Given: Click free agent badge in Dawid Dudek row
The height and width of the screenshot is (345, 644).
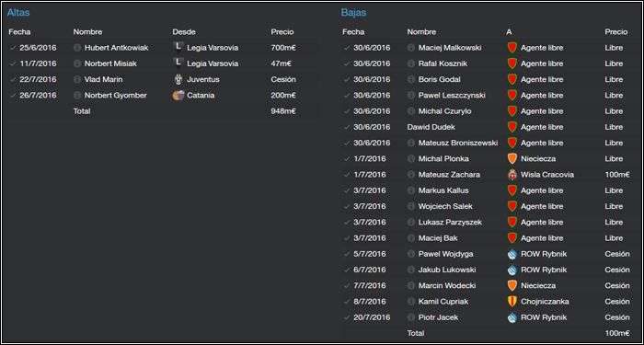Looking at the screenshot, I should (x=512, y=127).
